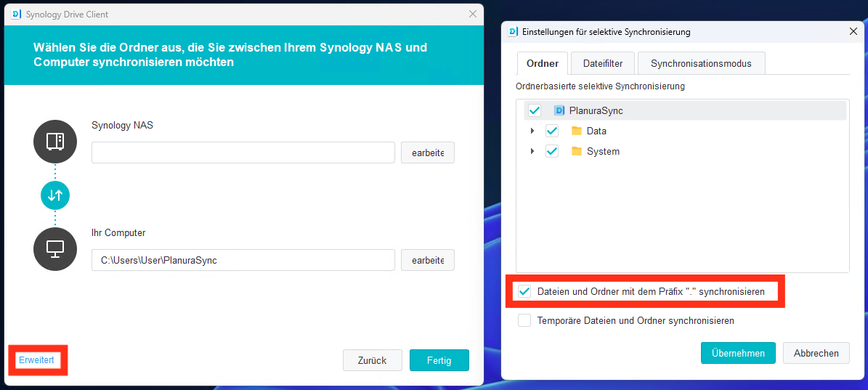This screenshot has height=390, width=868.
Task: Toggle the Data folder checkbox
Action: 552,131
